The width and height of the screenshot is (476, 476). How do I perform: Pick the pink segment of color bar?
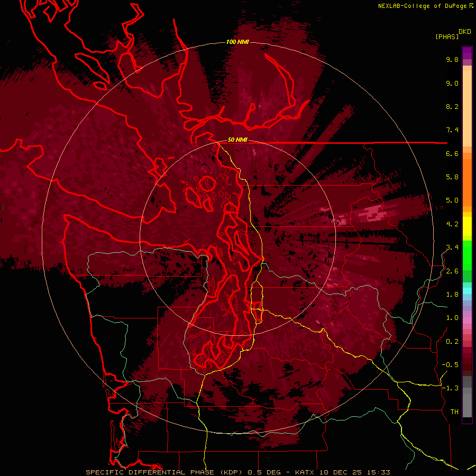[467, 321]
